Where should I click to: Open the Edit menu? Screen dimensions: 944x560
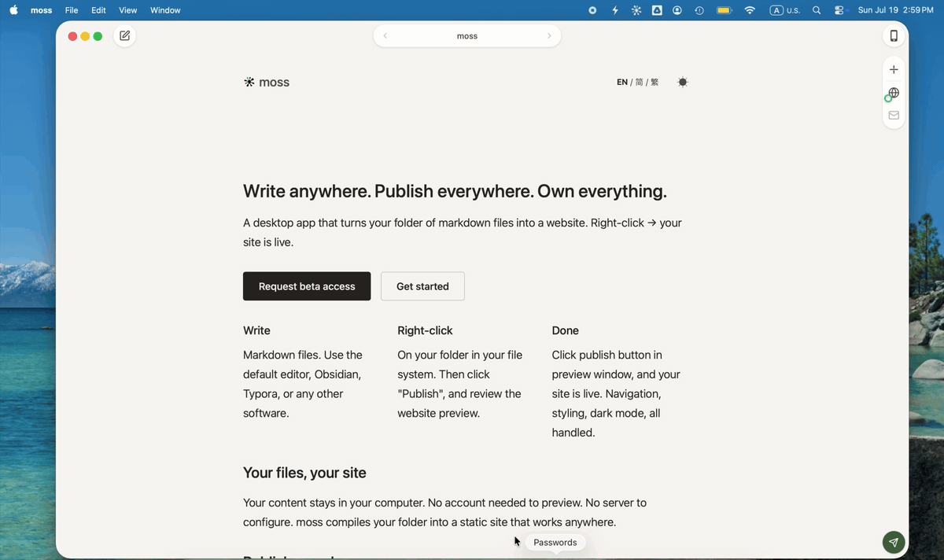pos(98,10)
